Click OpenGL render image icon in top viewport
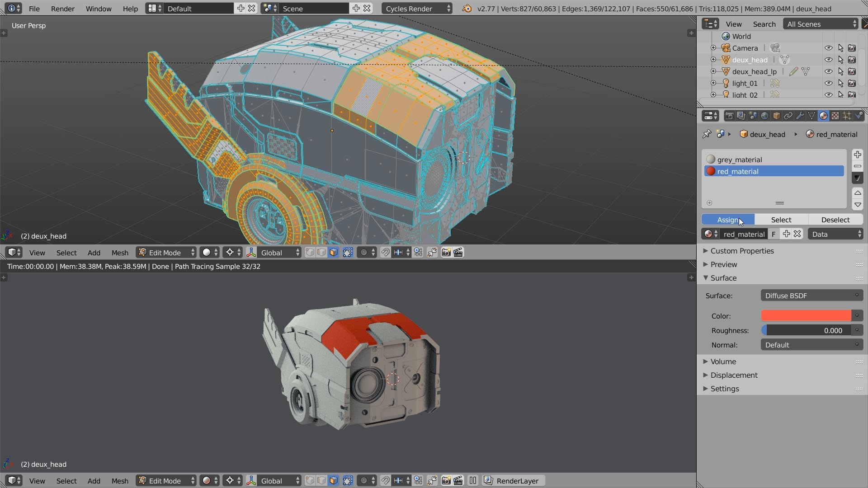 coord(446,253)
